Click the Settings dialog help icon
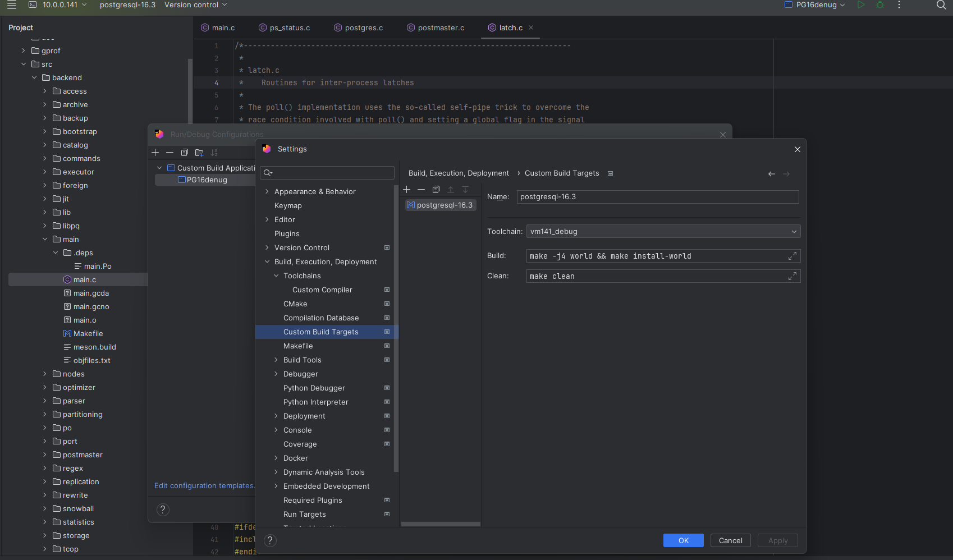 coord(270,540)
